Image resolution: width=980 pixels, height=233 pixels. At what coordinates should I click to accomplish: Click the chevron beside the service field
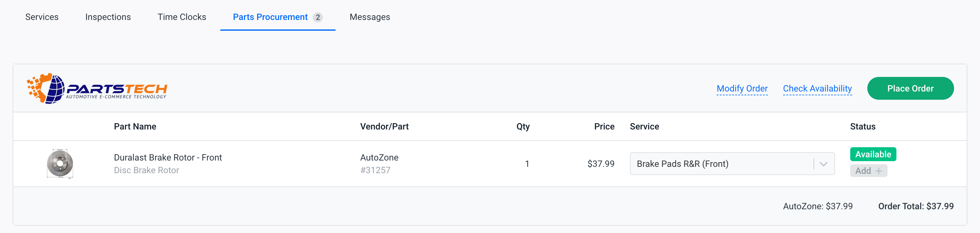pyautogui.click(x=823, y=163)
